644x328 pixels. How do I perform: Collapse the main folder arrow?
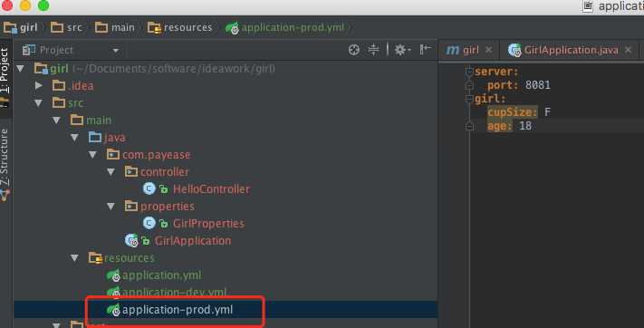pos(57,120)
